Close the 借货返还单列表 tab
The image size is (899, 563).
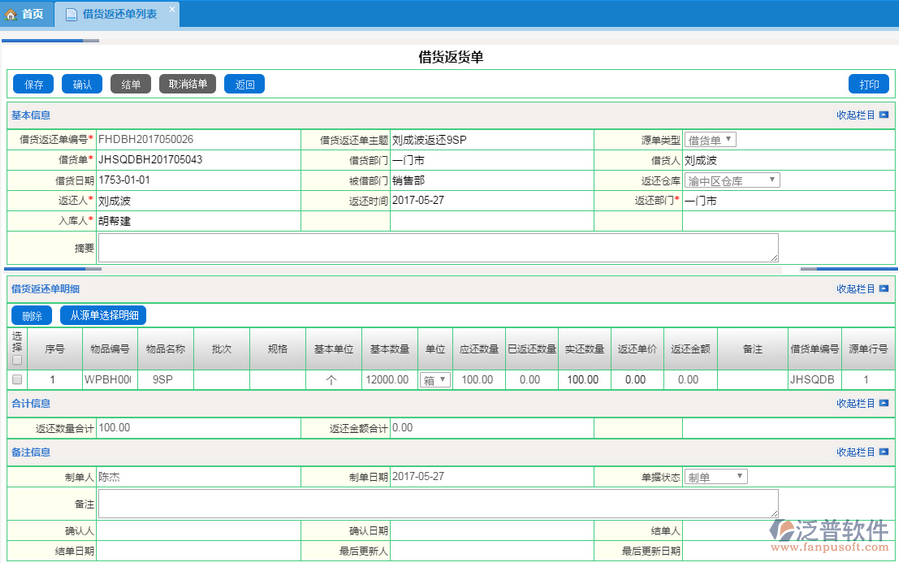tap(171, 9)
